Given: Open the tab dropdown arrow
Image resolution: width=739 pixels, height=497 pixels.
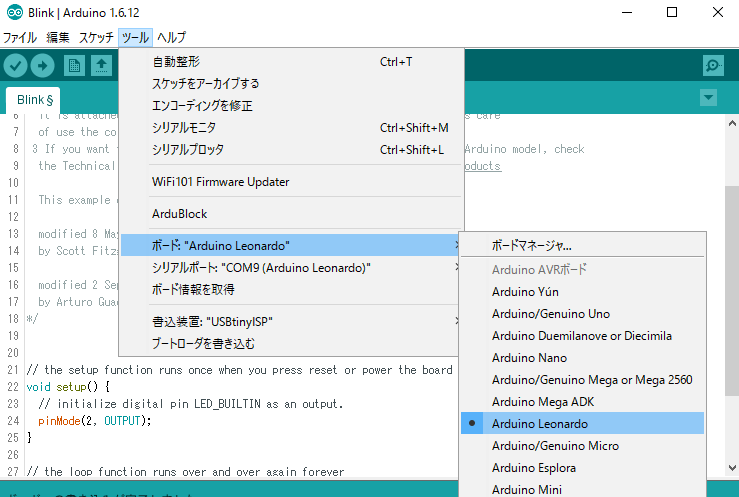Looking at the screenshot, I should coord(708,98).
